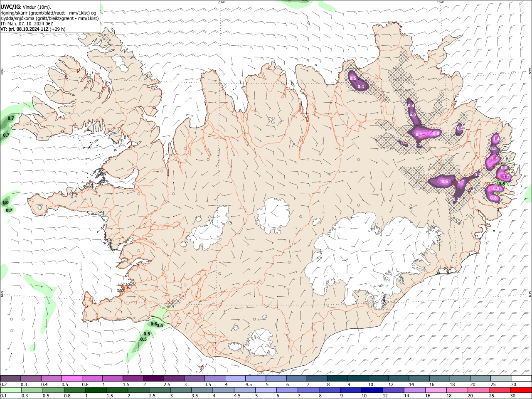Click the dark purple 0.2 swatch in upper legend row
532x399 pixels.
click(x=10, y=378)
